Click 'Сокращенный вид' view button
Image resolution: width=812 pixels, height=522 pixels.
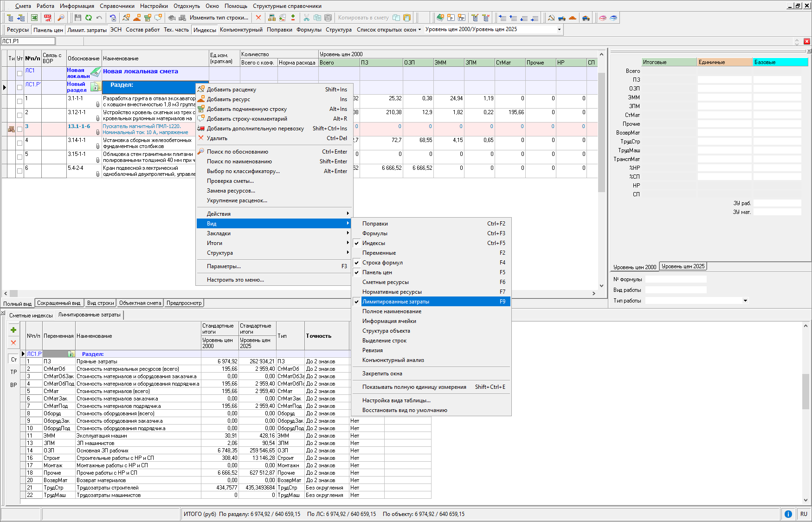point(58,303)
